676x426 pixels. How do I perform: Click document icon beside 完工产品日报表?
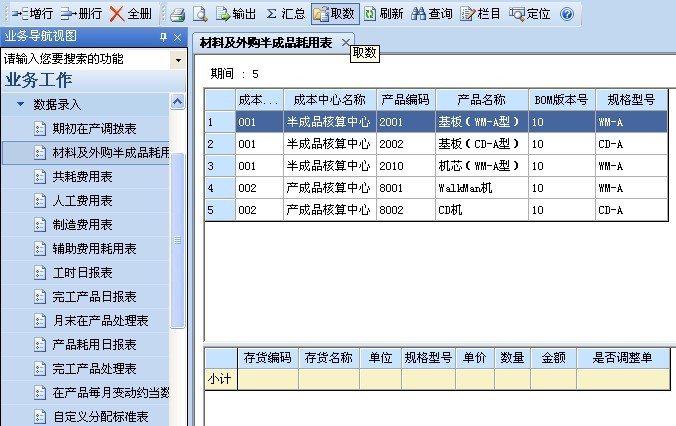(x=40, y=297)
